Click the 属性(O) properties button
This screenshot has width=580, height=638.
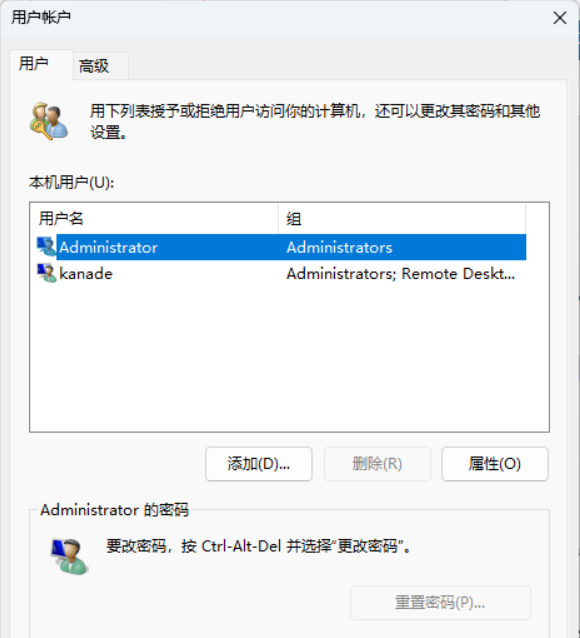[495, 464]
